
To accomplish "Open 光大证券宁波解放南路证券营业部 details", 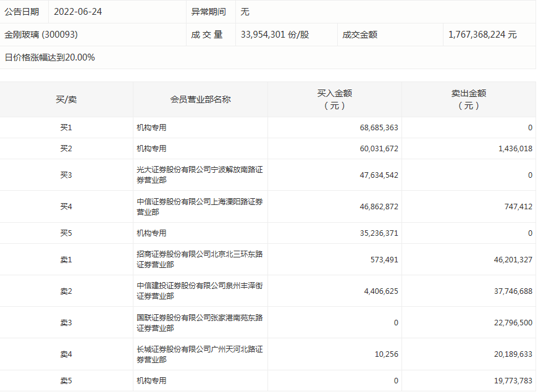I will [x=199, y=175].
